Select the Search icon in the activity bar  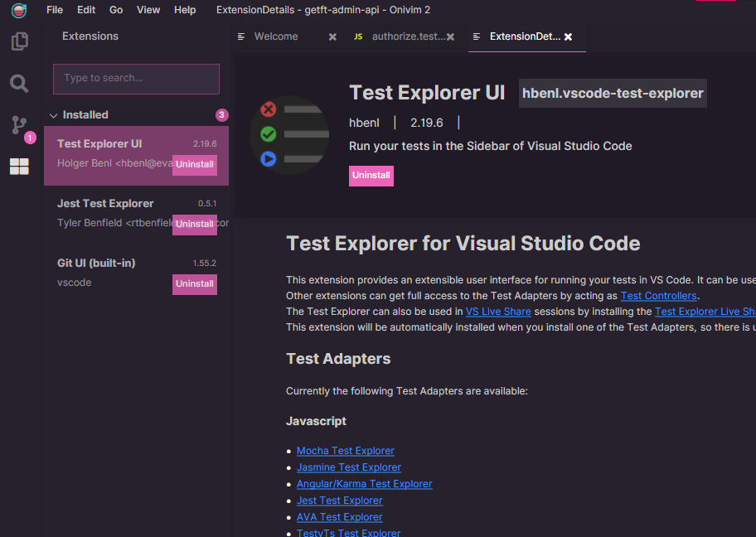click(19, 83)
